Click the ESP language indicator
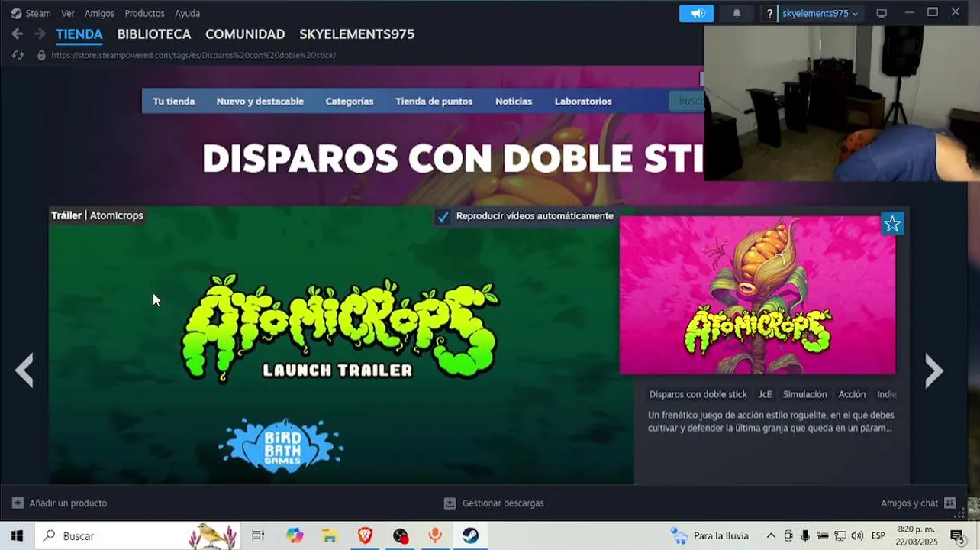The height and width of the screenshot is (550, 980). pyautogui.click(x=878, y=535)
